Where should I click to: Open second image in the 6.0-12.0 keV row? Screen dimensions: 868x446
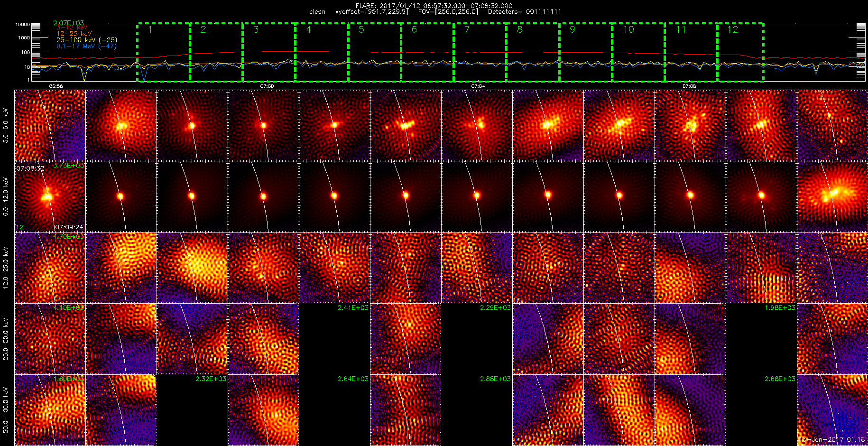(121, 196)
